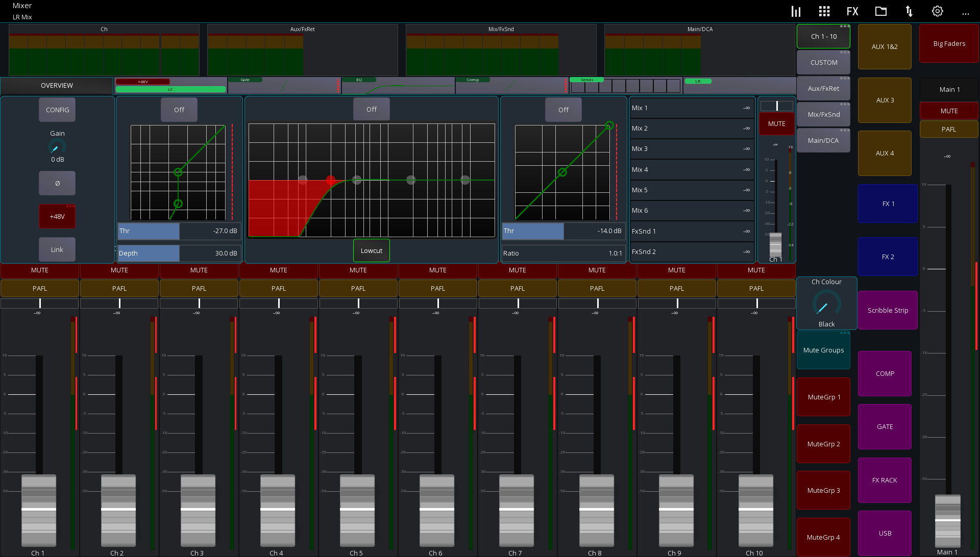Engage +48V phantom power on Ch 1
This screenshot has height=557, width=980.
pos(57,216)
